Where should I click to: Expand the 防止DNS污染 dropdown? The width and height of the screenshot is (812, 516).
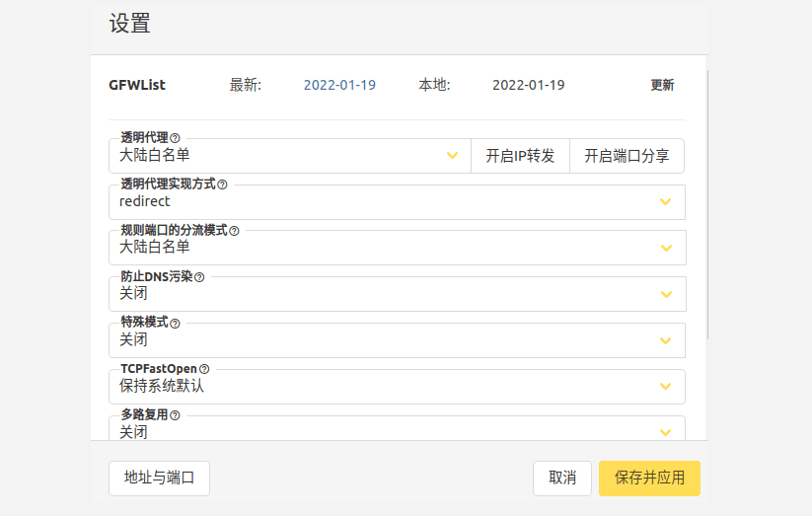pyautogui.click(x=396, y=294)
